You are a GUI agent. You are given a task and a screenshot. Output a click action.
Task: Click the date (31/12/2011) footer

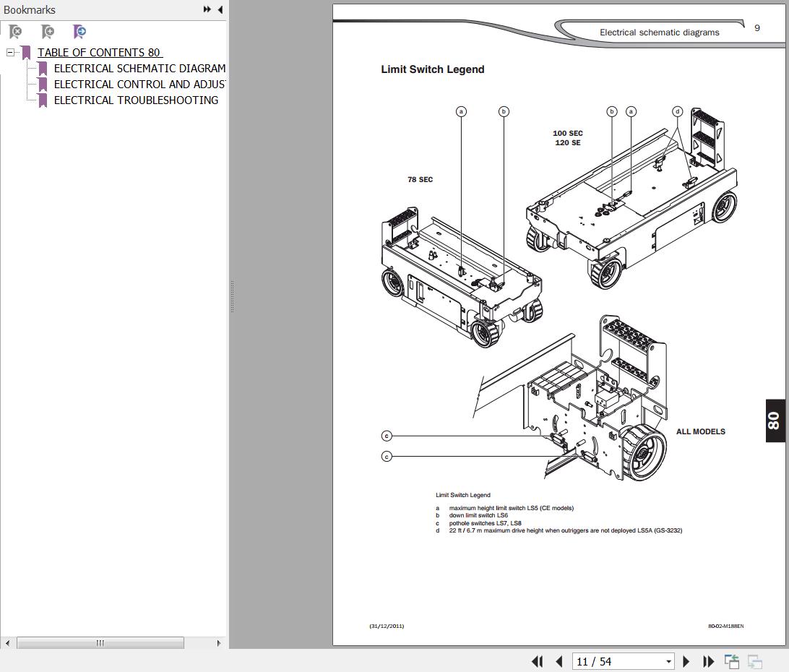pos(387,626)
